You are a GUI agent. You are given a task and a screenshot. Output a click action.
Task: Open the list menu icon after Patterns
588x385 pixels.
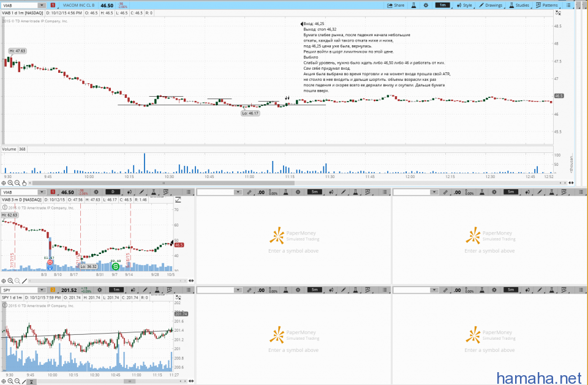[x=568, y=6]
